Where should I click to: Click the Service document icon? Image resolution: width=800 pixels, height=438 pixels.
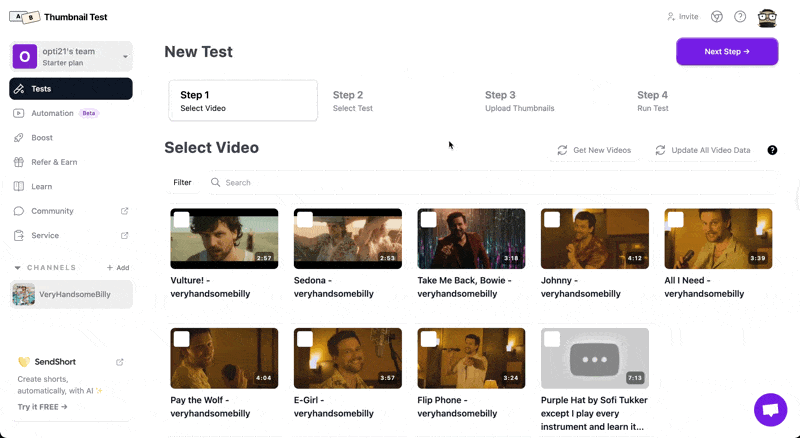[x=19, y=236]
